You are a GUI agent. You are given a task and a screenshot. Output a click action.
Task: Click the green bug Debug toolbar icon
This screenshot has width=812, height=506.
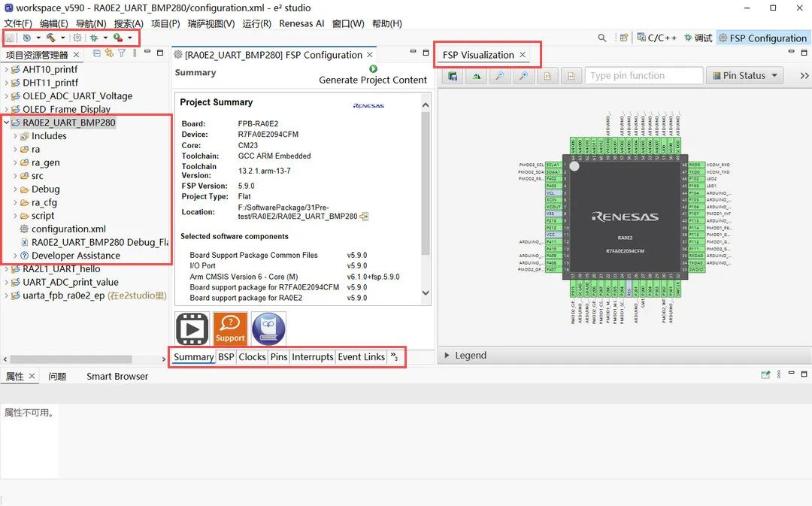pyautogui.click(x=94, y=38)
